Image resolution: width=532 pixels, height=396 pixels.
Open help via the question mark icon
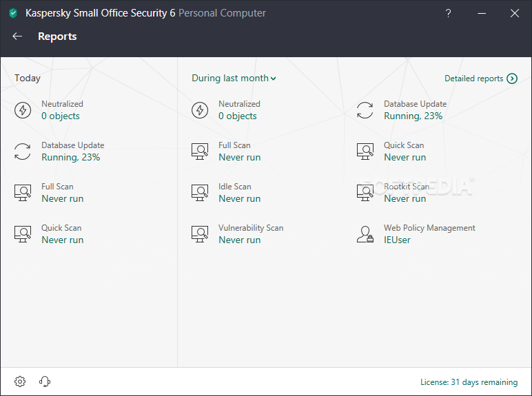coord(448,13)
